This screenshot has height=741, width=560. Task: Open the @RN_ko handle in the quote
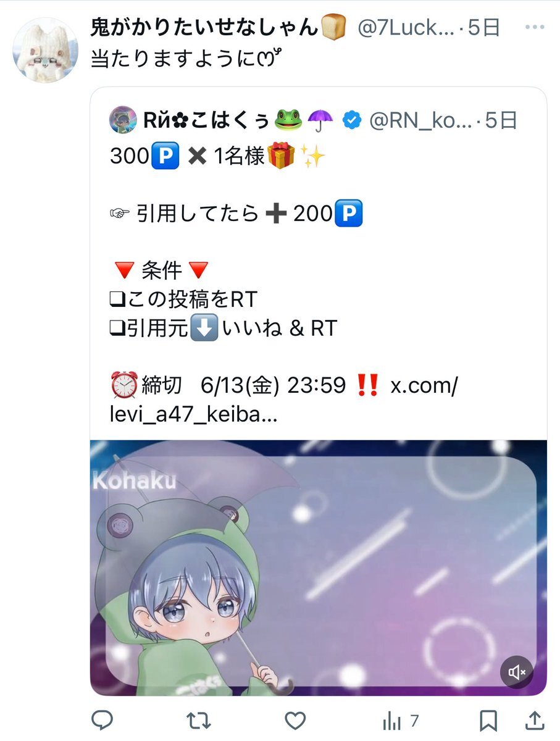(x=420, y=121)
